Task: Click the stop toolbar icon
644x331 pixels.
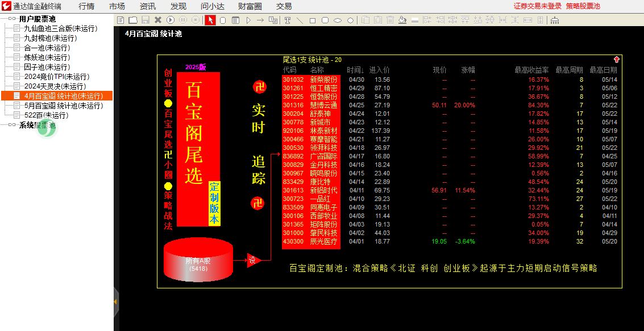Action: click(x=196, y=20)
